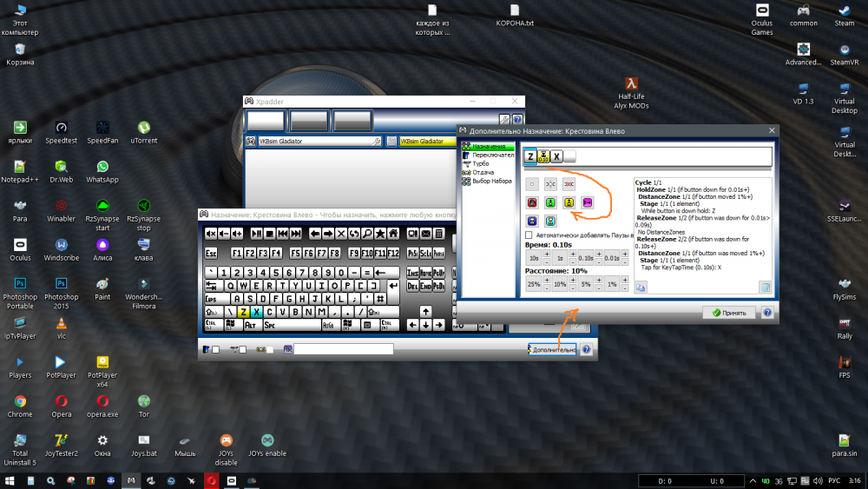Click the red icon in the advanced assignment palette
This screenshot has width=868, height=489.
533,202
